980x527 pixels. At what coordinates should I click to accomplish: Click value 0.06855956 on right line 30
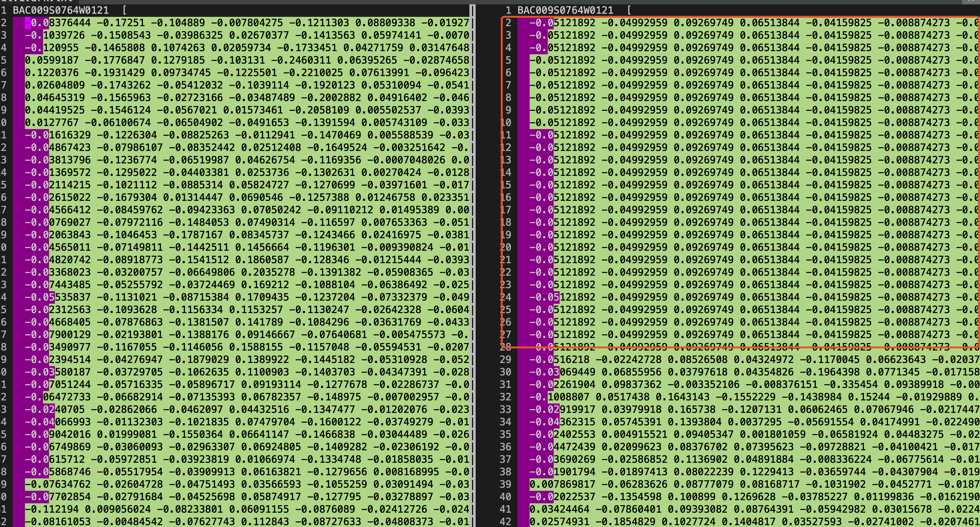631,372
